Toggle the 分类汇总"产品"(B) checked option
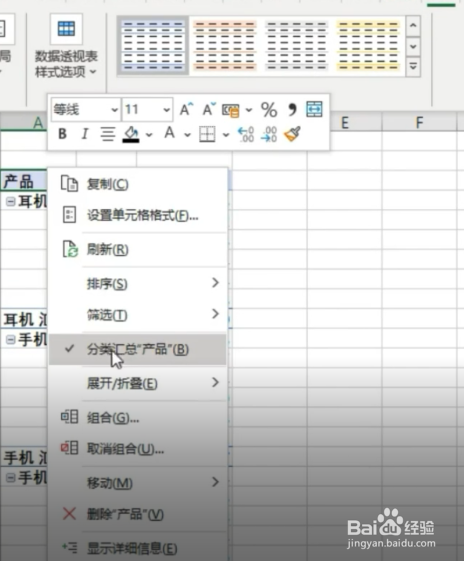 click(138, 349)
